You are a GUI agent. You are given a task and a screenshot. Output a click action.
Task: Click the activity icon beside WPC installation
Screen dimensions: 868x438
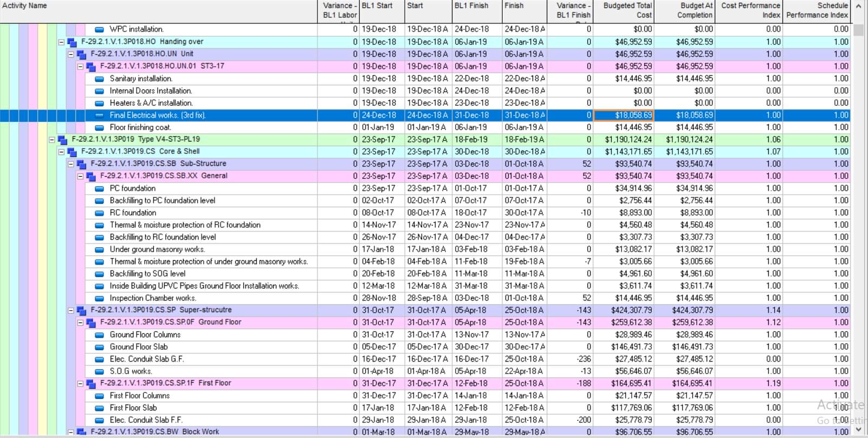point(99,29)
